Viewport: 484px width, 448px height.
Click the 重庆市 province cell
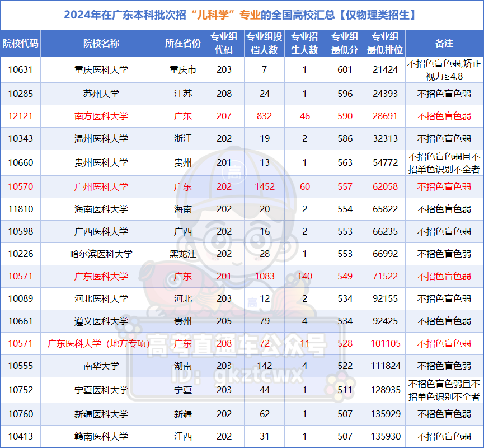pos(183,70)
